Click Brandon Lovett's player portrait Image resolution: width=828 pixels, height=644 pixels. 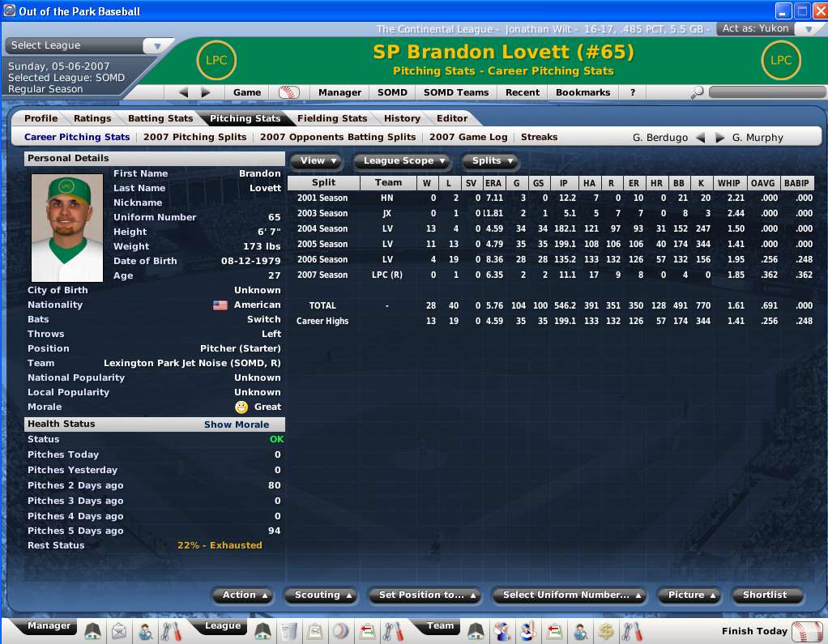[x=67, y=228]
